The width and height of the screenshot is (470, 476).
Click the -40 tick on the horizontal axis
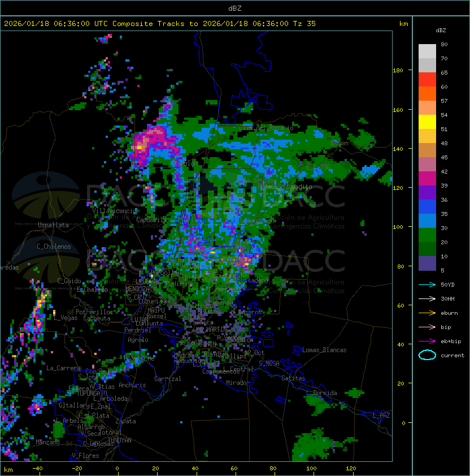pos(37,469)
